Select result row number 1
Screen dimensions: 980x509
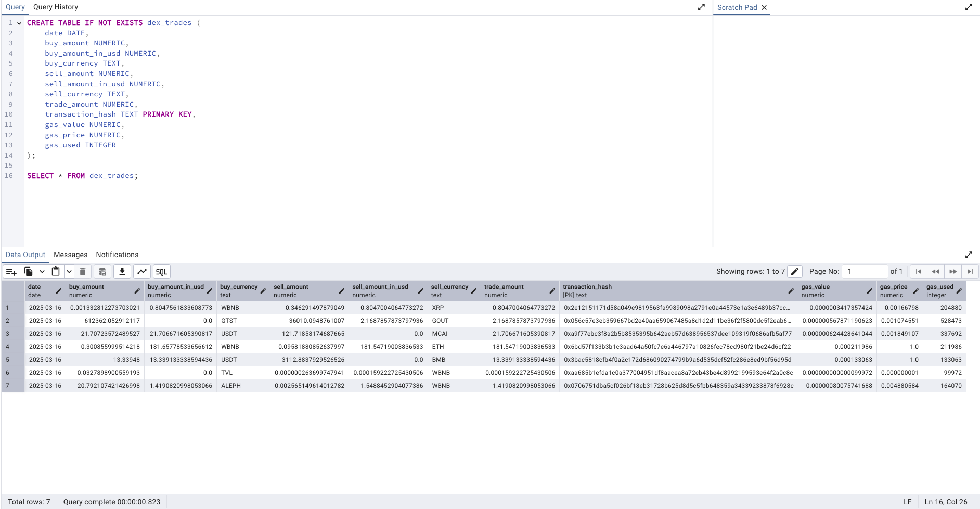pyautogui.click(x=13, y=308)
